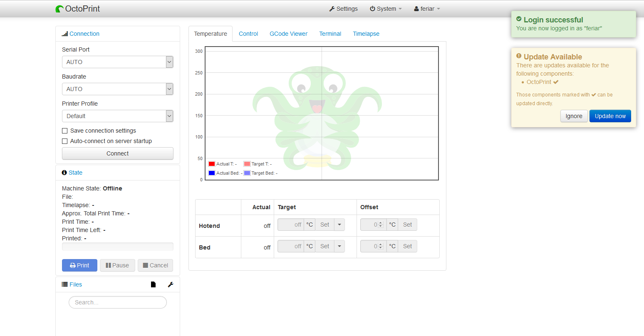This screenshot has height=336, width=644.
Task: Switch to the Temperature tab
Action: 211,34
